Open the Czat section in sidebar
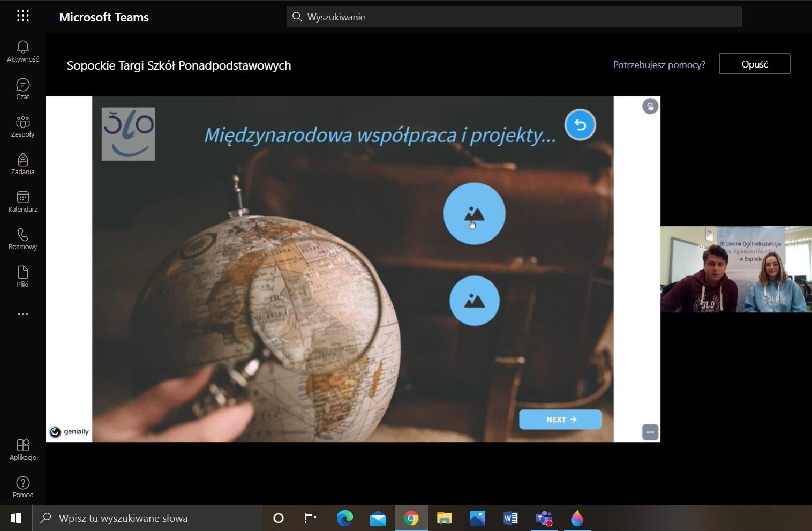 click(22, 89)
